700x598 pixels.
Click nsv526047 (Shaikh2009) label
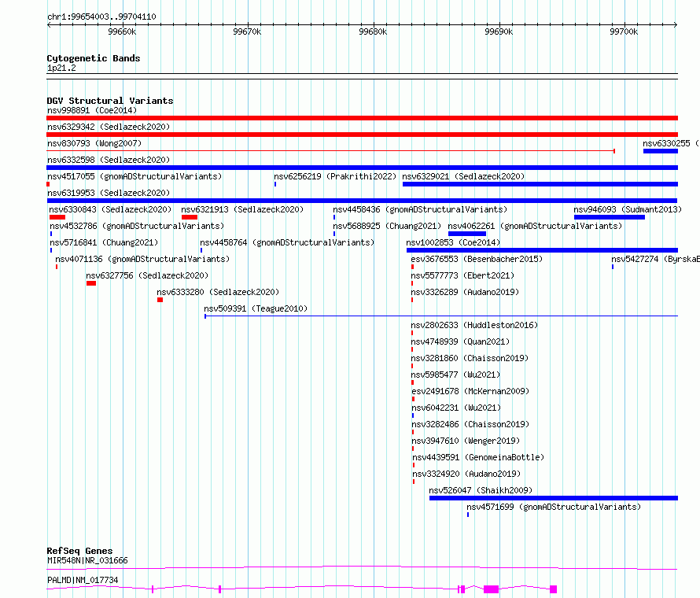[x=481, y=490]
